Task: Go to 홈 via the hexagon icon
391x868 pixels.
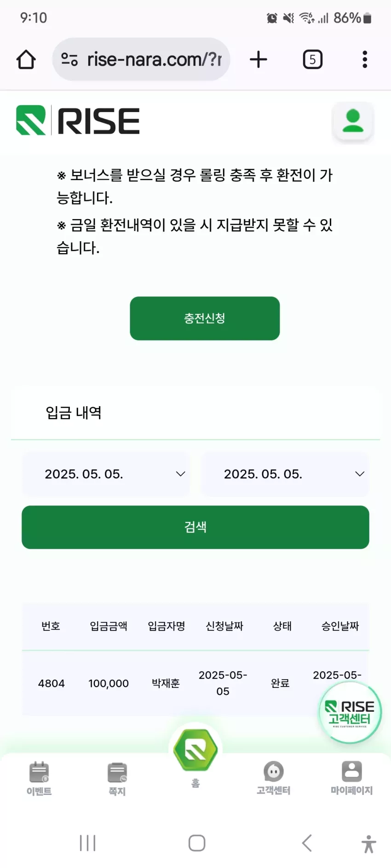Action: pos(195,750)
